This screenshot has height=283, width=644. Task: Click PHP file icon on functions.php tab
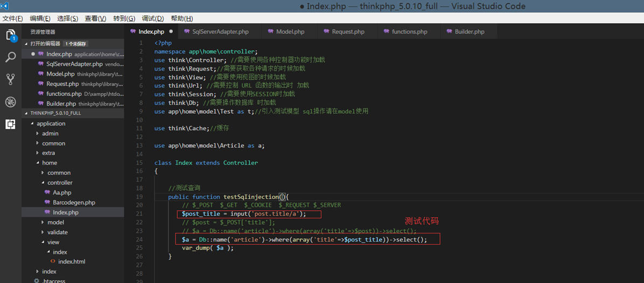pyautogui.click(x=386, y=31)
